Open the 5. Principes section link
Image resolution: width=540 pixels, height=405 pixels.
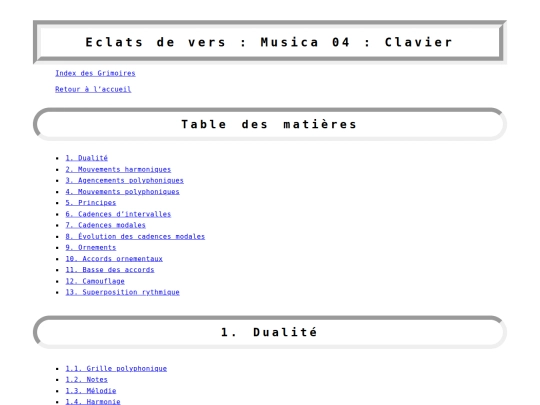tap(91, 203)
